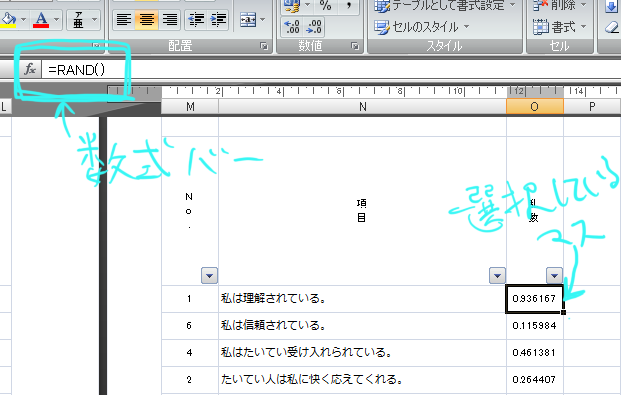Align text right
The image size is (621, 395).
coord(170,19)
